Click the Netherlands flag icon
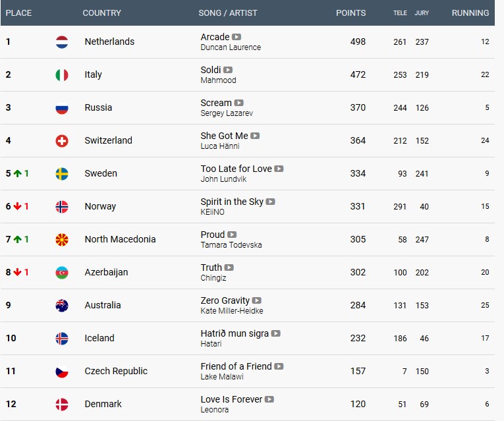 click(x=62, y=42)
